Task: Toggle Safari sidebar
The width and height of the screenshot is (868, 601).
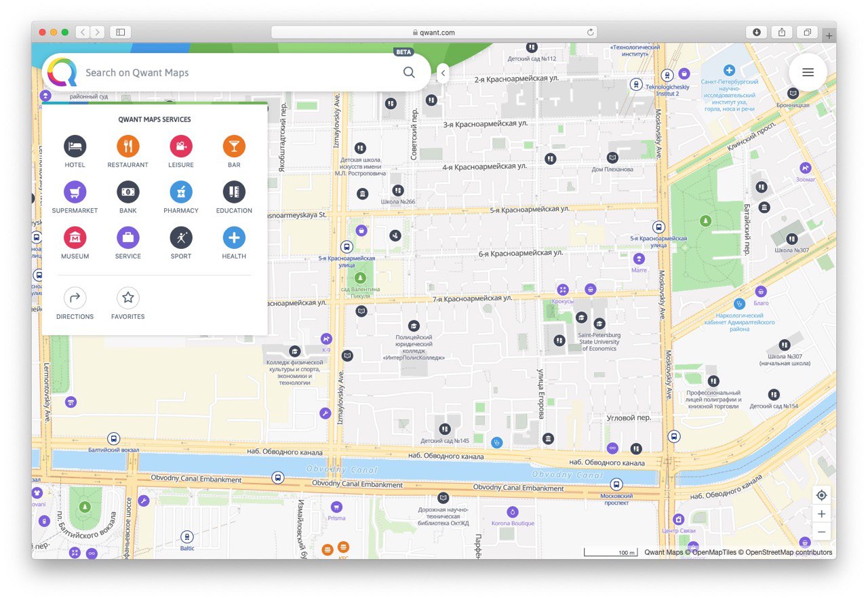Action: click(120, 32)
